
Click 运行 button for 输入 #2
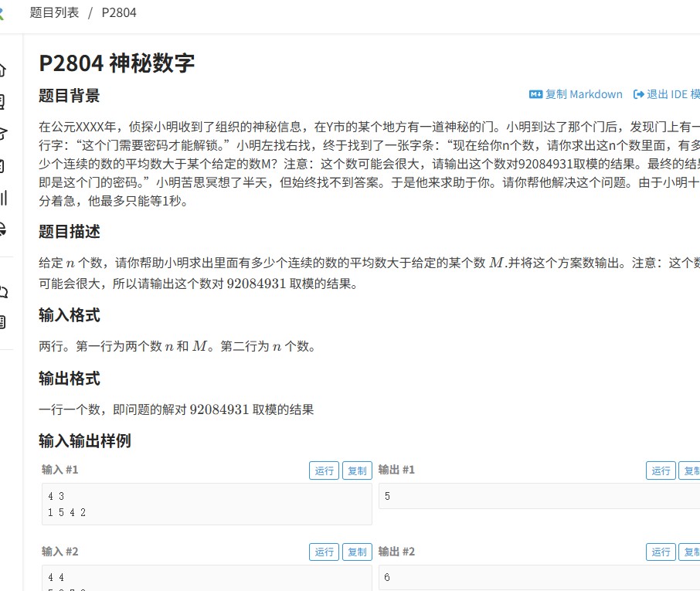(324, 552)
